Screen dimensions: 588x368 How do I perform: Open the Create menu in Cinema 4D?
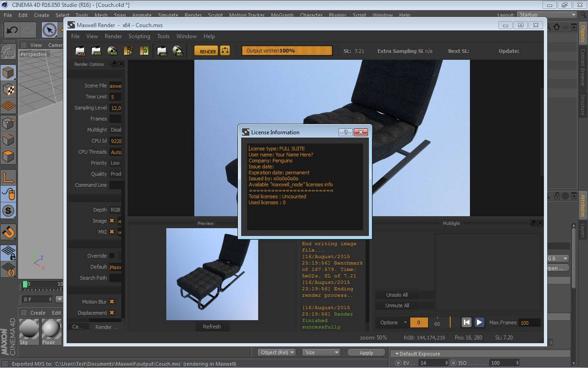click(x=41, y=15)
